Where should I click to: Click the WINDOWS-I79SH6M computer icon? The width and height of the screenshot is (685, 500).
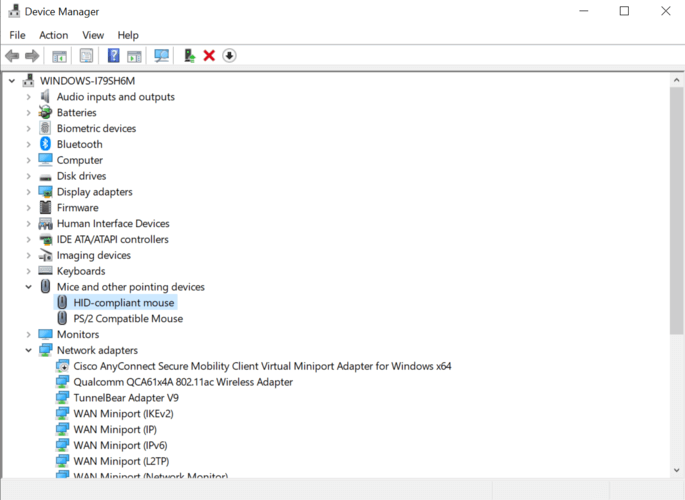[29, 80]
